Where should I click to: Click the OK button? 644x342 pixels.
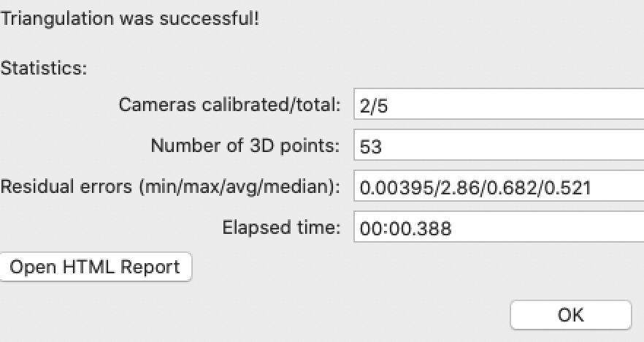click(x=570, y=315)
